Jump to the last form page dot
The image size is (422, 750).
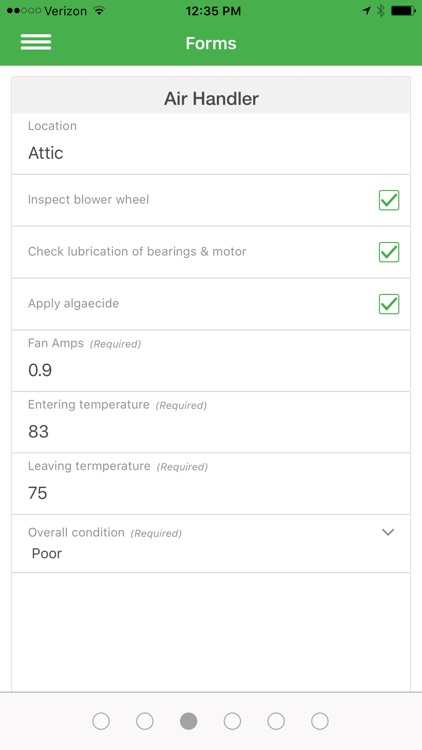(x=320, y=721)
